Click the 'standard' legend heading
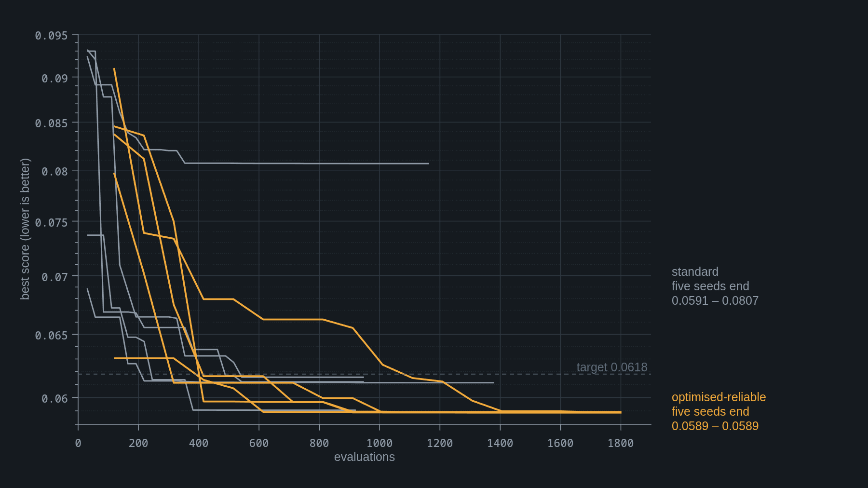868x488 pixels. [x=695, y=271]
